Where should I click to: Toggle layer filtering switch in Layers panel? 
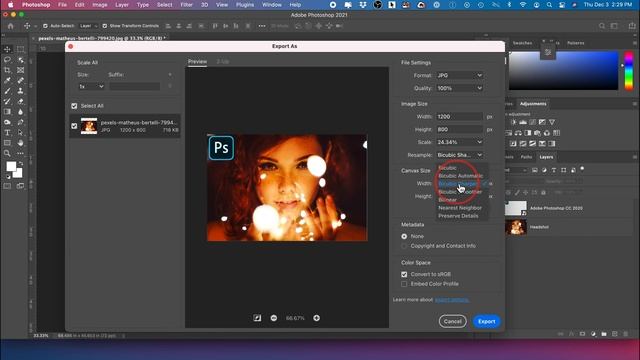tap(582, 169)
